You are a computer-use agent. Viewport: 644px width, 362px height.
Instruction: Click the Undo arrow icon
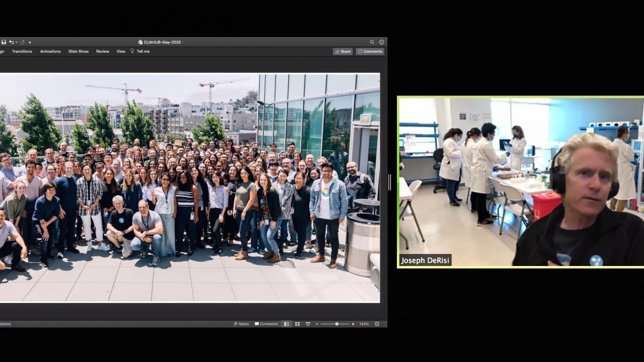(x=11, y=42)
